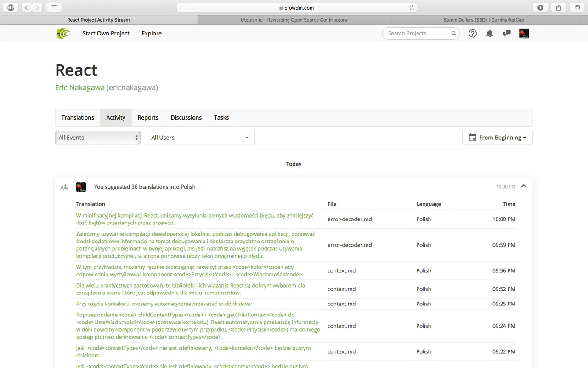The image size is (588, 368).
Task: Click the translation activity type icon
Action: [64, 187]
